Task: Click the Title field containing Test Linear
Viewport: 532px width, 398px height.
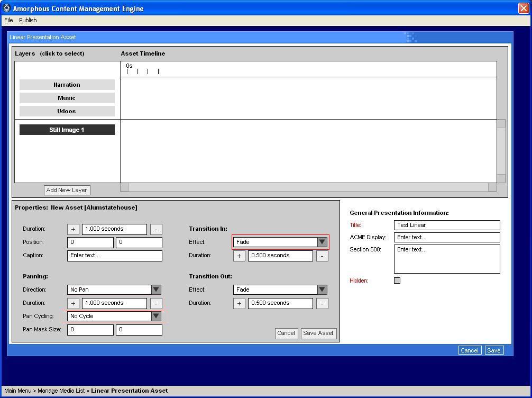Action: click(447, 225)
